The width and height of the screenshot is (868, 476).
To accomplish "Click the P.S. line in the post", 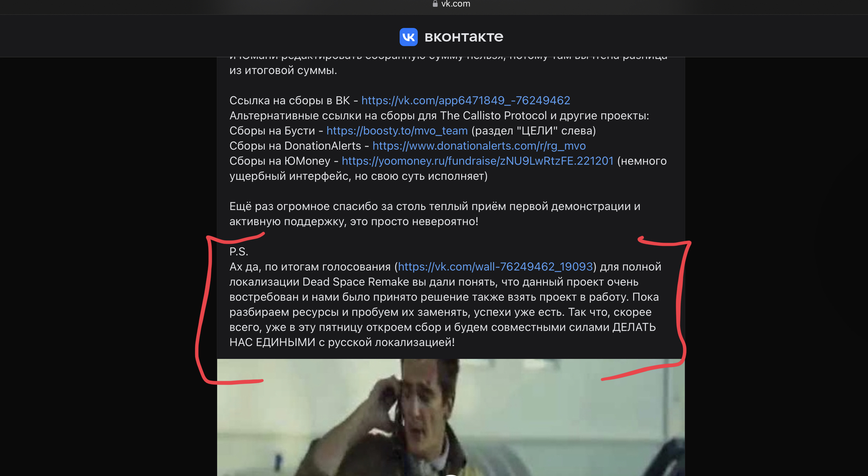I will pos(239,251).
